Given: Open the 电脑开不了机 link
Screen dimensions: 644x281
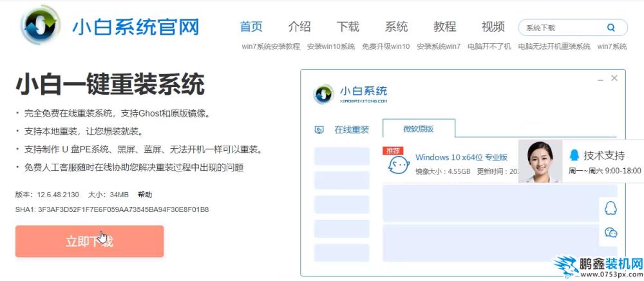Looking at the screenshot, I should coord(489,46).
